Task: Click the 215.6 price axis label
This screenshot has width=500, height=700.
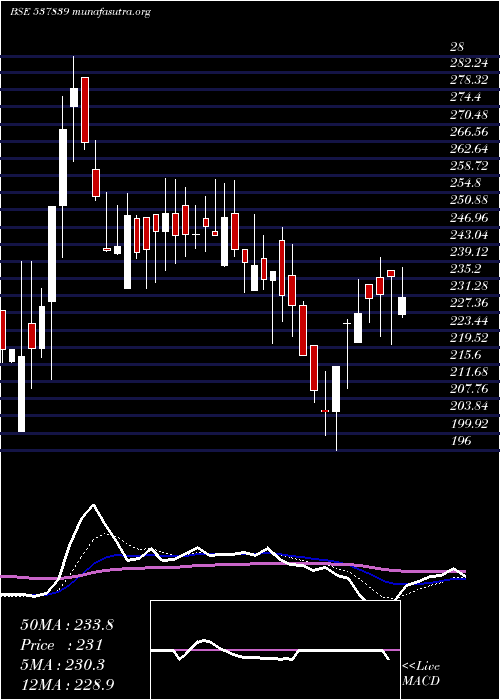Action: 465,354
